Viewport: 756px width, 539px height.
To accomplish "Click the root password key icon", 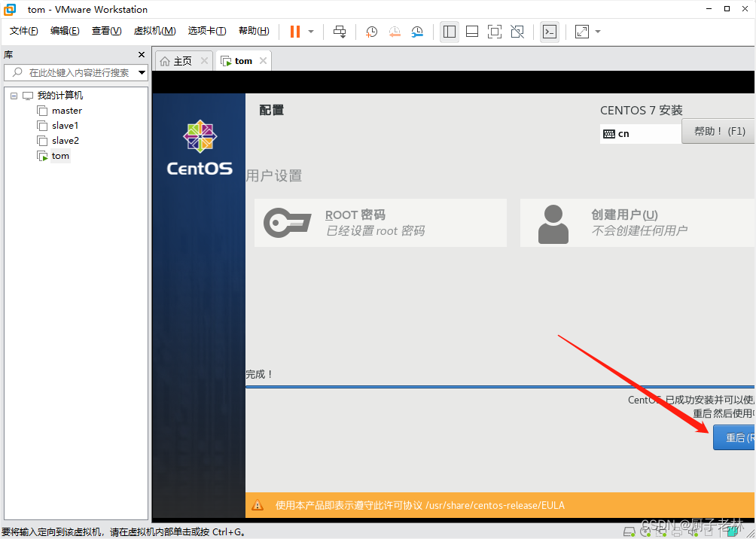I will [288, 223].
